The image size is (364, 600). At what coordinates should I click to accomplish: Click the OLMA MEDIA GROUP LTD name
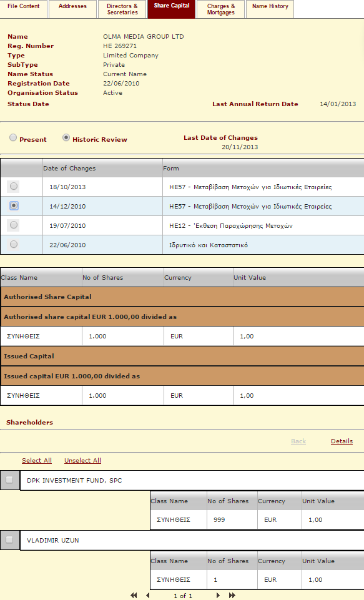click(144, 36)
